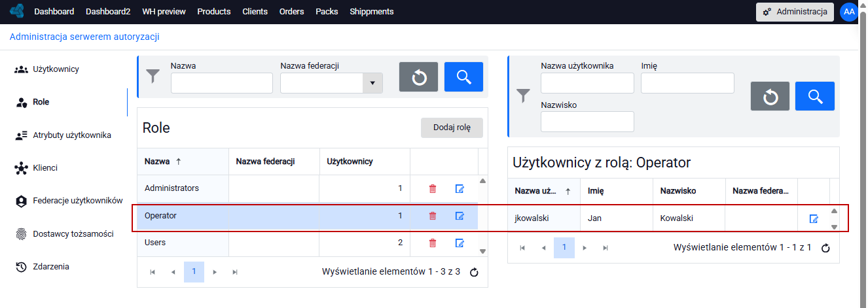Reset the user filter with the undo button

(x=770, y=97)
